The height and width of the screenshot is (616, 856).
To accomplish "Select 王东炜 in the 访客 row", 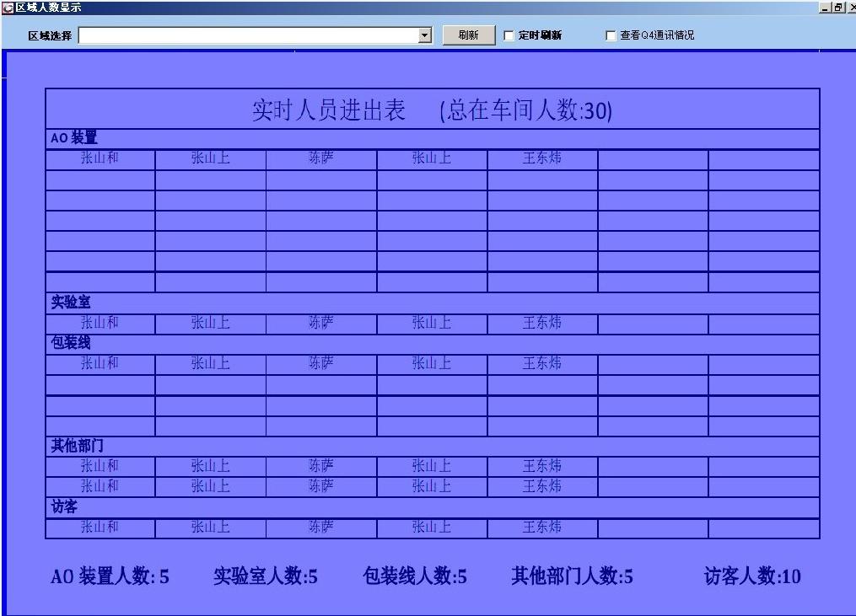I will [x=542, y=528].
